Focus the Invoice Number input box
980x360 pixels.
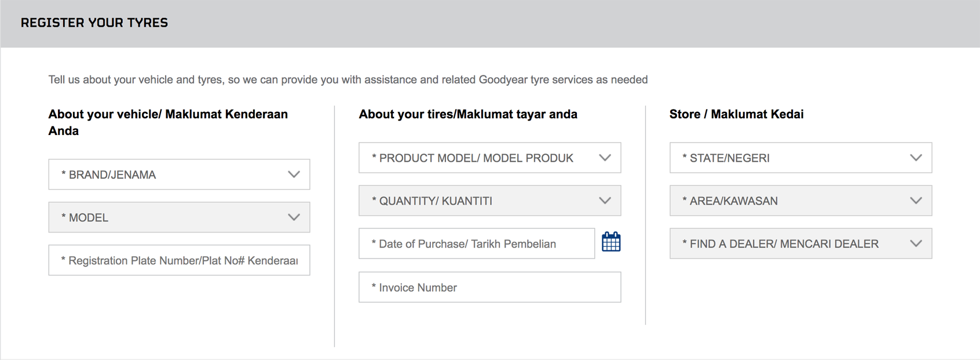click(490, 287)
